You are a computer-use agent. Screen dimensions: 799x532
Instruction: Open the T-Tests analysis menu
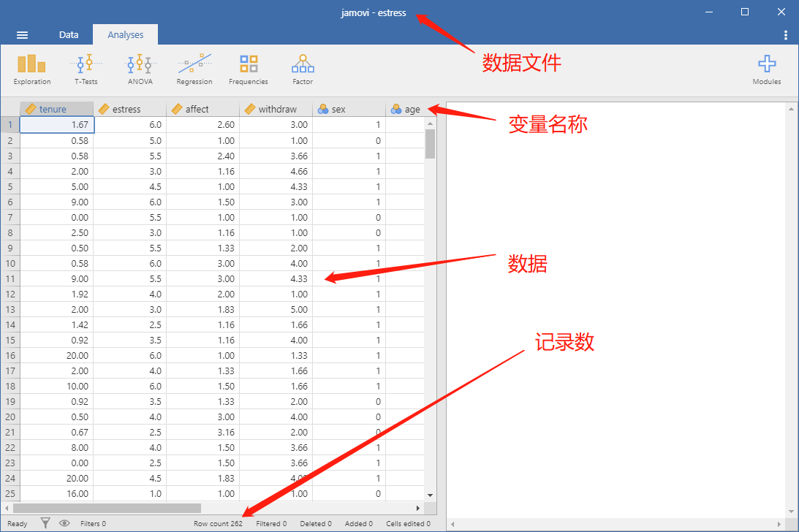coord(86,70)
